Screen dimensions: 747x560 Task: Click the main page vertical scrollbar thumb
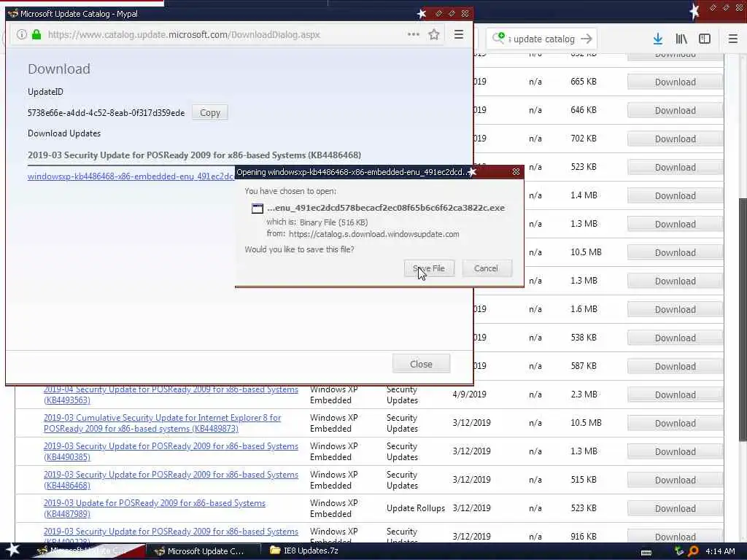point(742,319)
